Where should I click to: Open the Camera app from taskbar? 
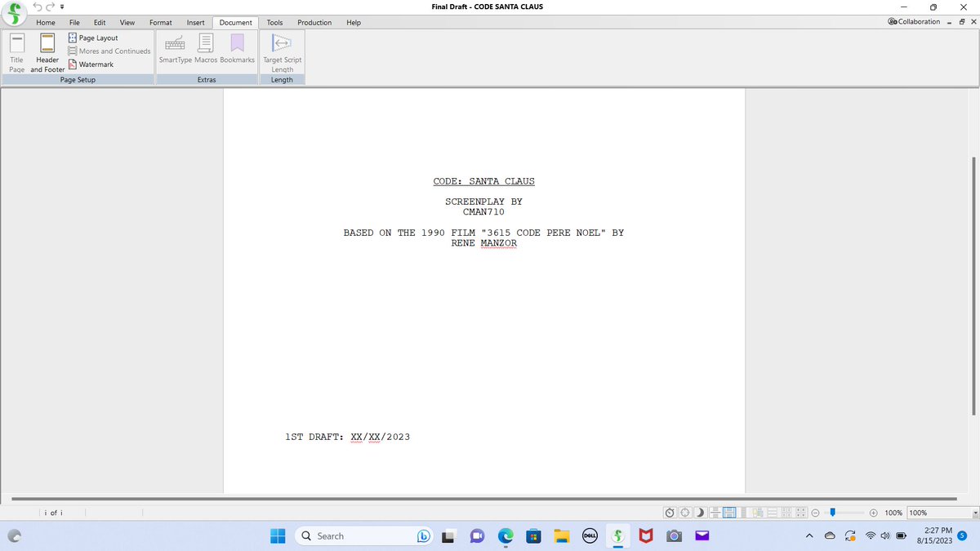coord(674,536)
